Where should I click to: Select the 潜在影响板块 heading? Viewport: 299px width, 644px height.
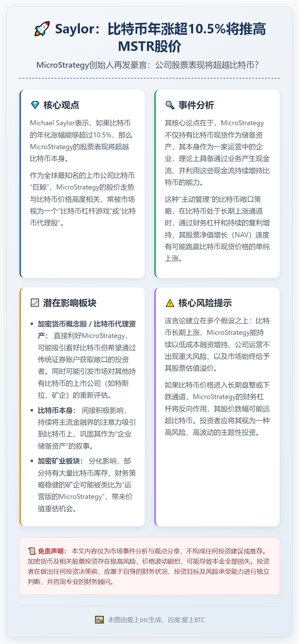click(x=70, y=303)
